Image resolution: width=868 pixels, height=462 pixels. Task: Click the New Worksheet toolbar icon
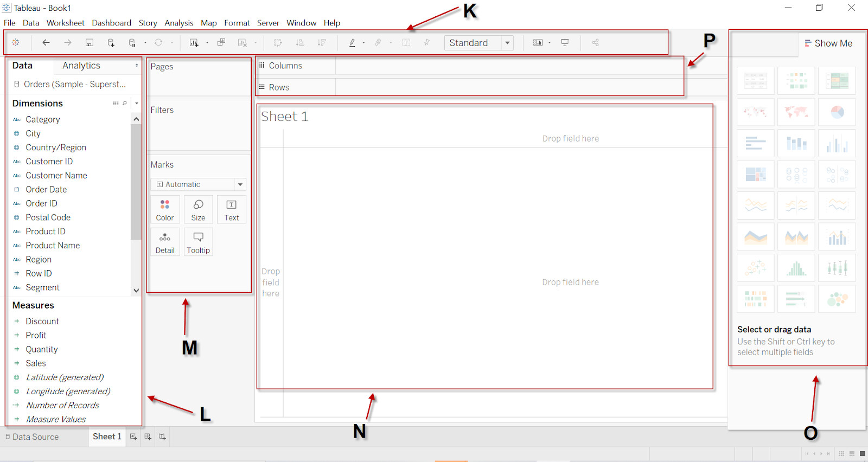[x=194, y=42]
